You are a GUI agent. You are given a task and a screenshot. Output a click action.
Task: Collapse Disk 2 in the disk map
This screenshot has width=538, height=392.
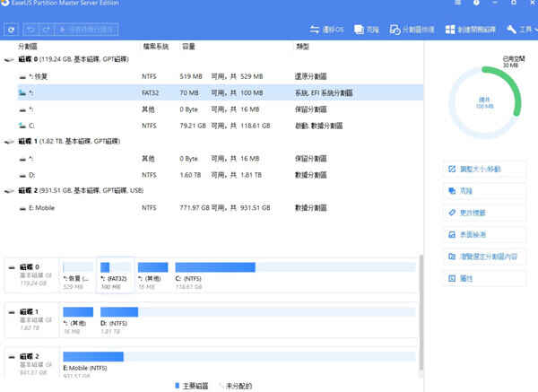(x=12, y=357)
